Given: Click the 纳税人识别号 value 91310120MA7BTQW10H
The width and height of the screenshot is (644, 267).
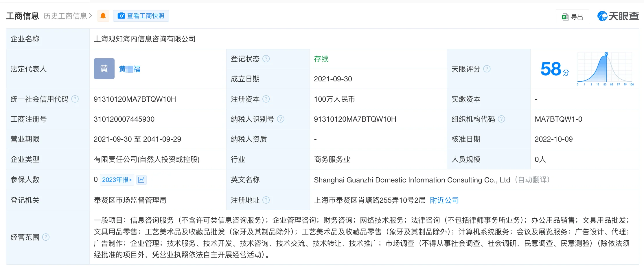Looking at the screenshot, I should tap(355, 119).
